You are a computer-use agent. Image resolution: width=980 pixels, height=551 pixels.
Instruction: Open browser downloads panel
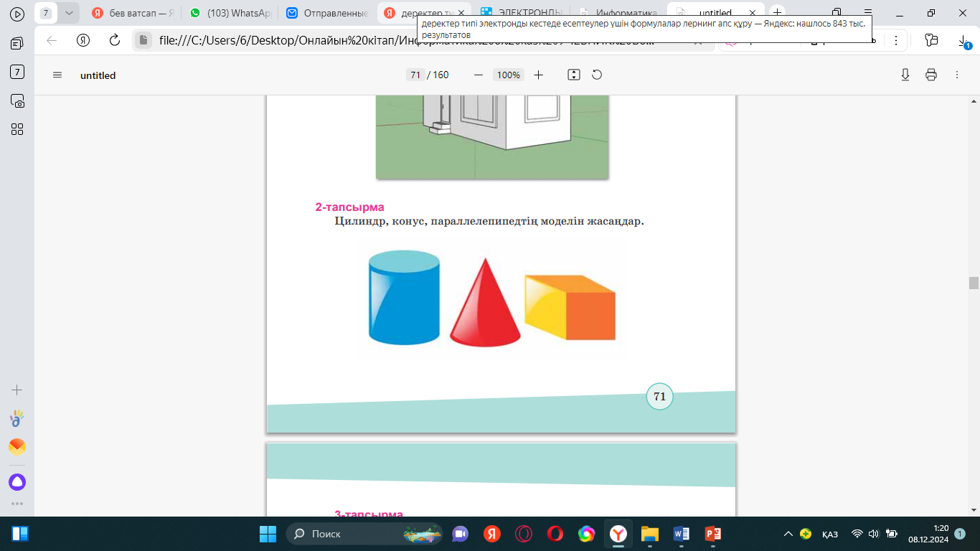[x=963, y=42]
